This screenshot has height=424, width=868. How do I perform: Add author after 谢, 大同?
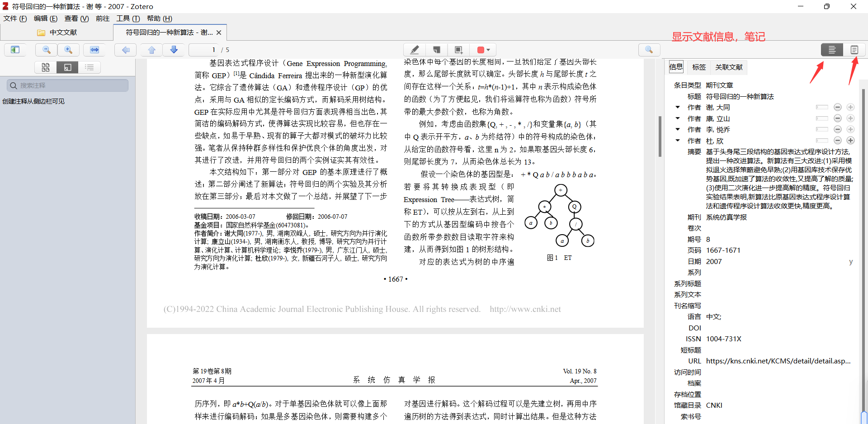(850, 107)
